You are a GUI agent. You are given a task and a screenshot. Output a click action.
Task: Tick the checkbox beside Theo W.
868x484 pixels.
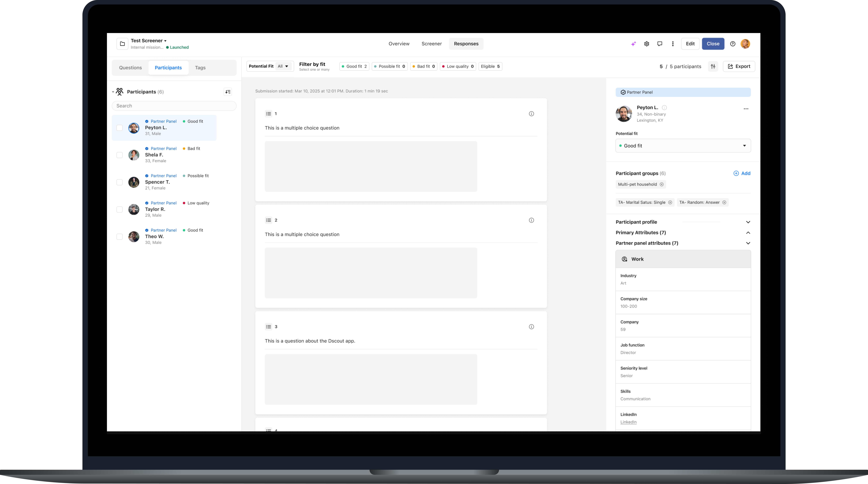click(x=120, y=237)
